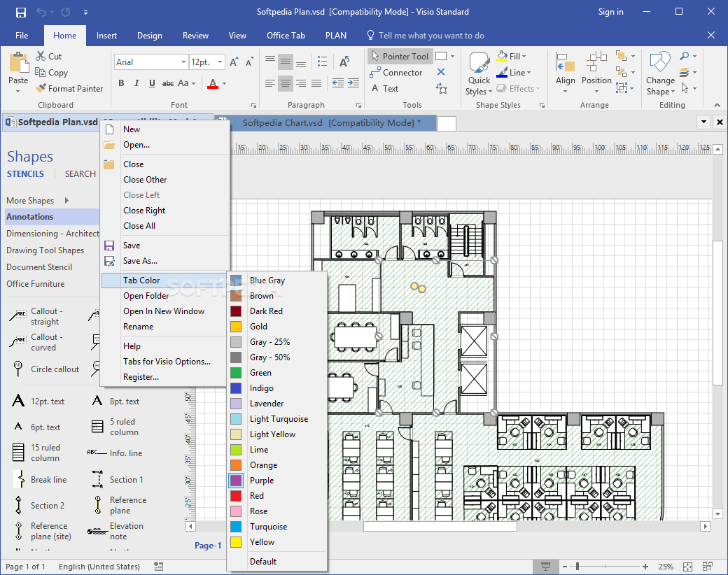Open the 12pt. font size dropdown
728x575 pixels.
tap(220, 62)
